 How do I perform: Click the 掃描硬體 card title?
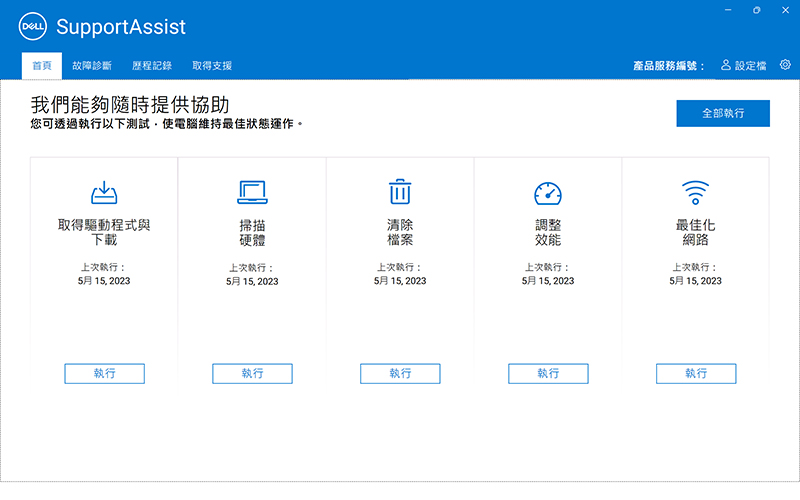click(252, 233)
